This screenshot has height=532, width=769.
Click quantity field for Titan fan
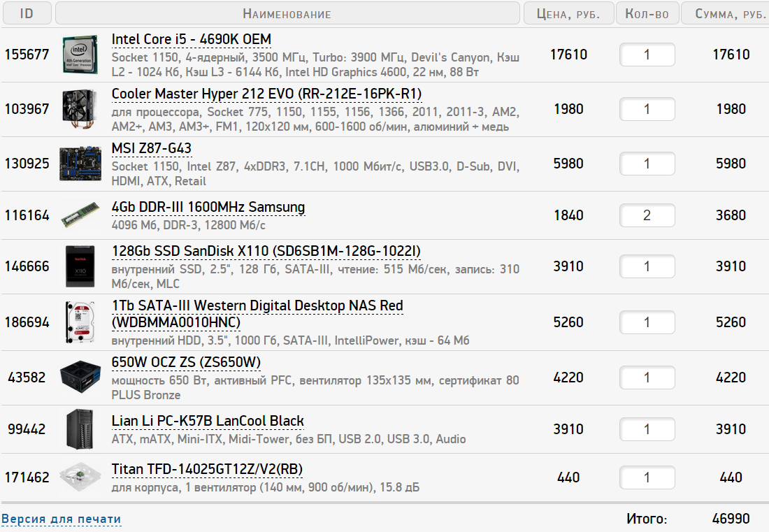[x=647, y=477]
